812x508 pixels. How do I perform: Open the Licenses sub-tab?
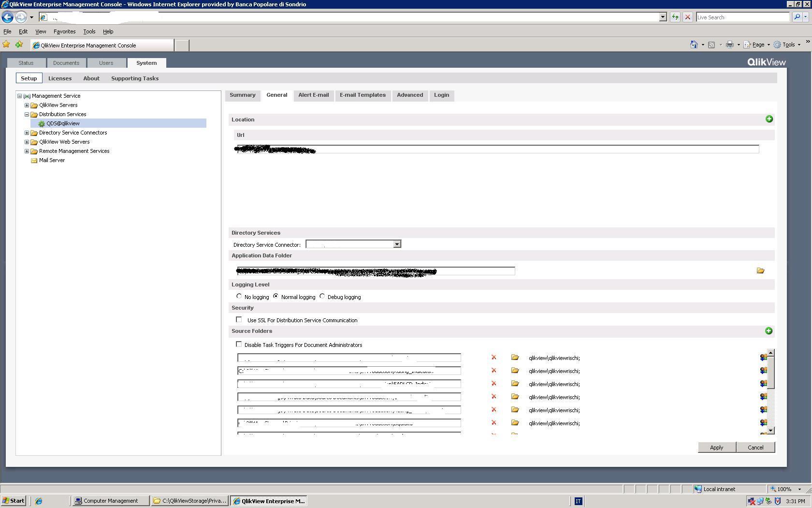point(60,78)
